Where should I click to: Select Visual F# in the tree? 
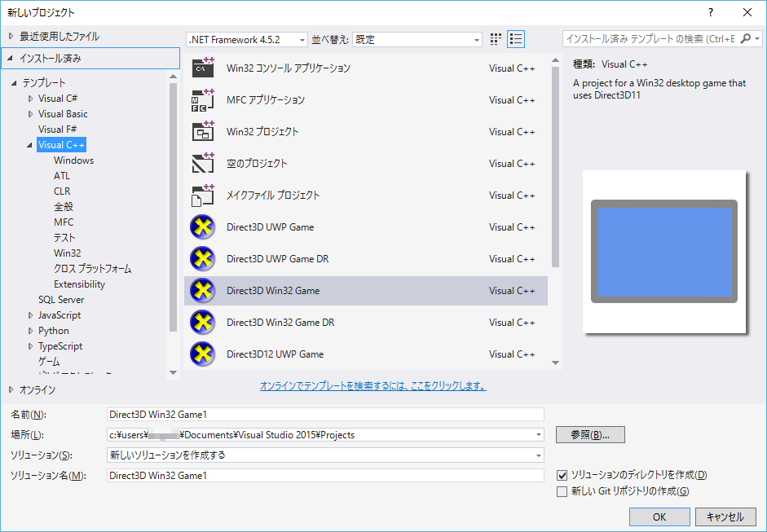57,129
